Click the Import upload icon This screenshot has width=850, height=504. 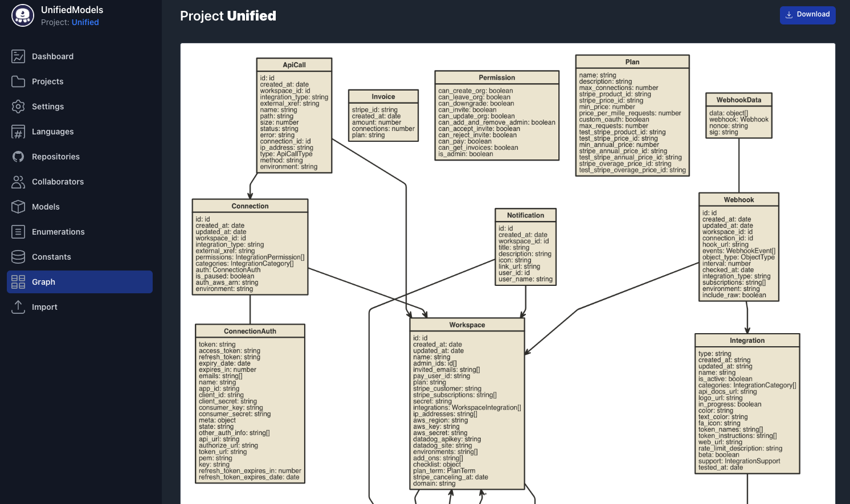(x=17, y=307)
